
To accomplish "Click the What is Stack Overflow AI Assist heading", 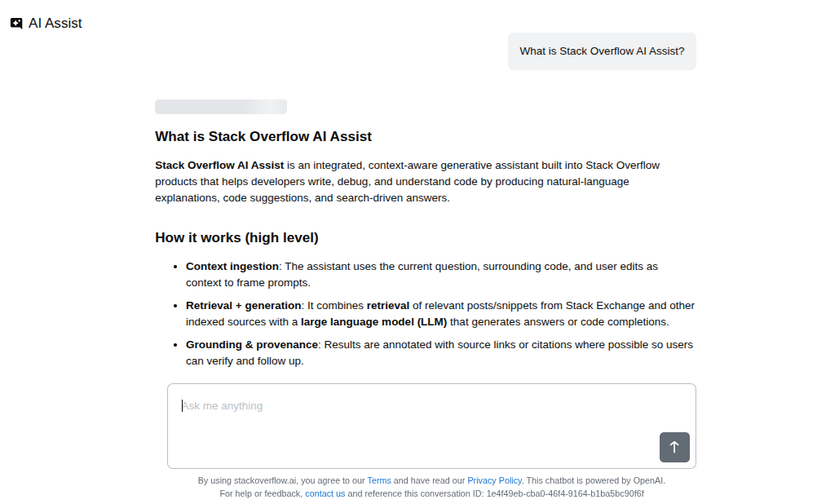I will pyautogui.click(x=263, y=136).
